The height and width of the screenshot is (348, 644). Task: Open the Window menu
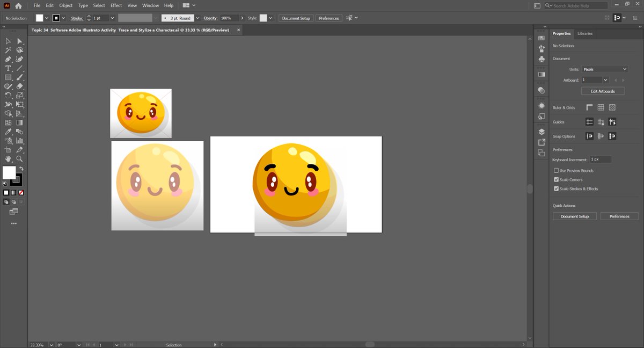click(151, 5)
